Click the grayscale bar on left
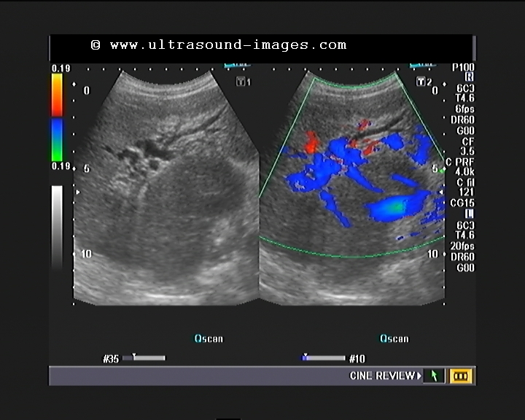 [57, 227]
